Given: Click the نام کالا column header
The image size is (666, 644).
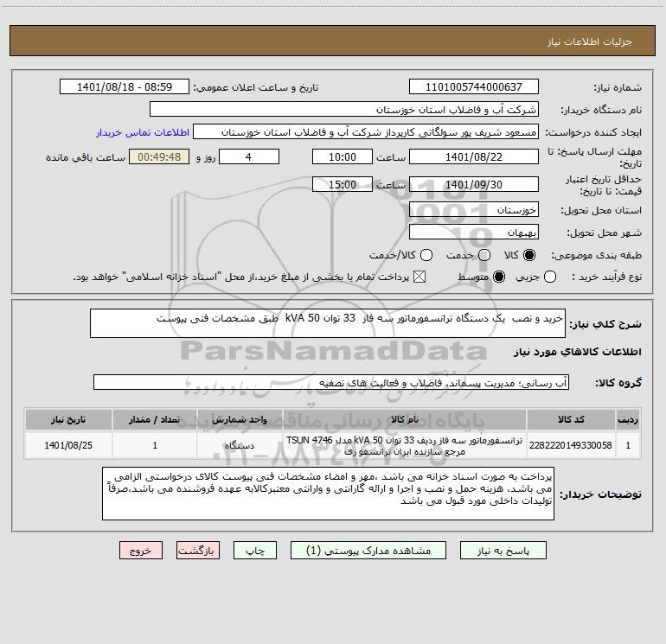Looking at the screenshot, I should coord(405,419).
